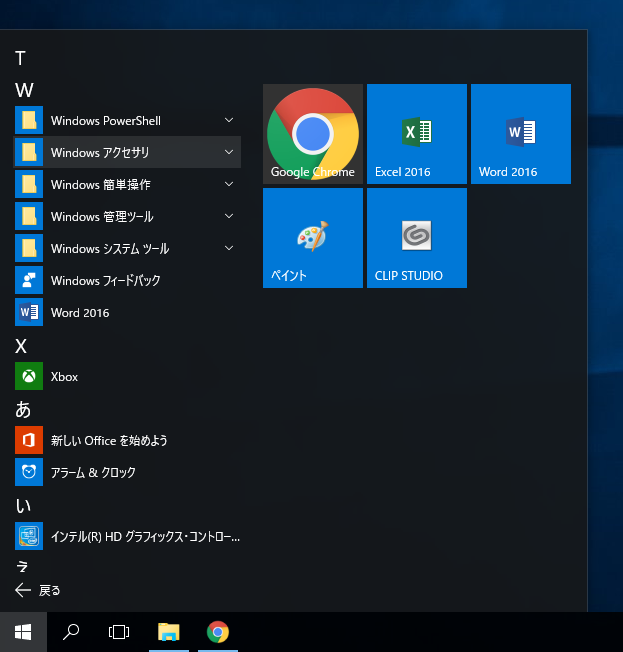Open the CLIP STUDIO tile
The image size is (623, 652).
coord(416,238)
